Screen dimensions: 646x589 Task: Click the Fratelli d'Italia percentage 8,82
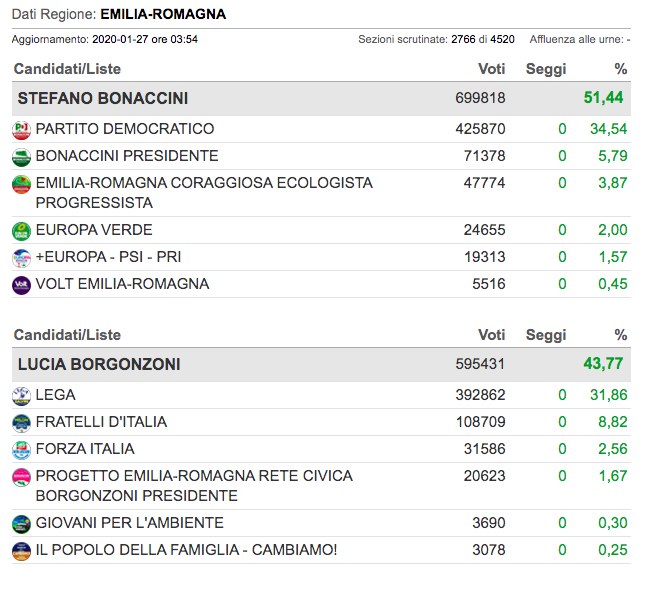[x=613, y=422]
